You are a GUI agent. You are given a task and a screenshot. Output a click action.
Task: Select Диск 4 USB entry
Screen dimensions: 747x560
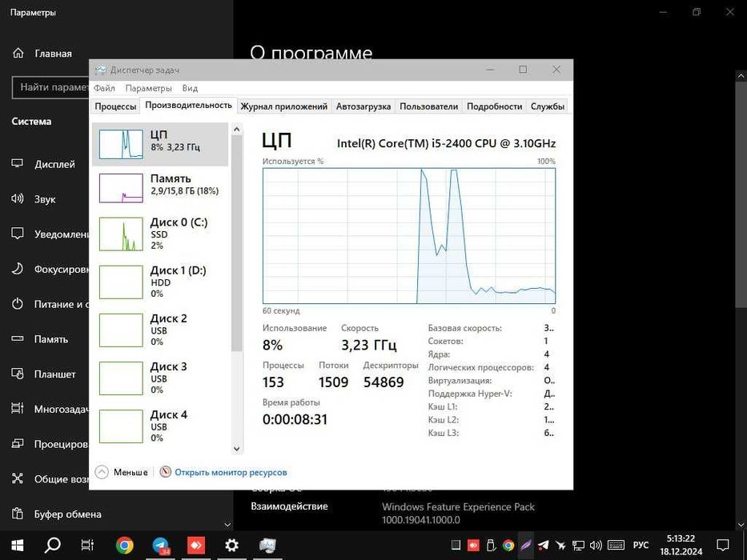tap(159, 426)
